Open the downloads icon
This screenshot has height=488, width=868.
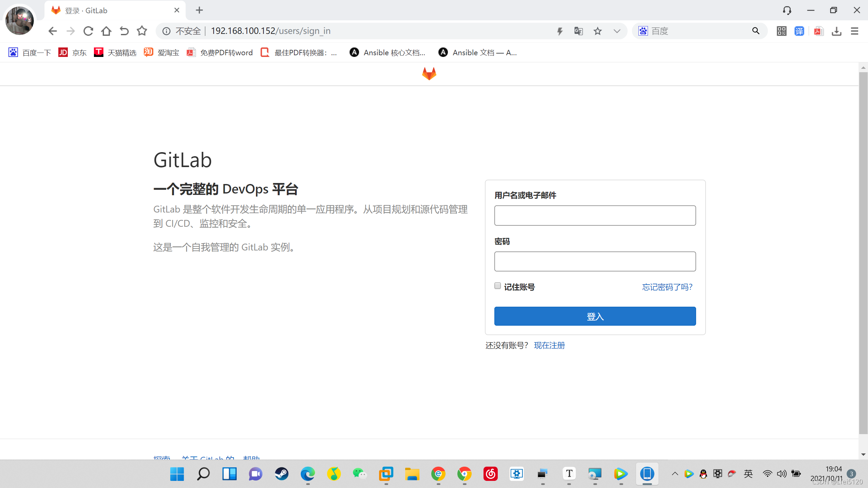click(836, 31)
